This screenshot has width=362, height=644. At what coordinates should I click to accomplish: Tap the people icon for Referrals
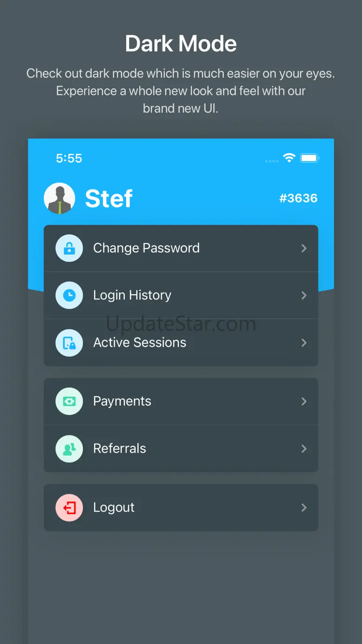point(69,449)
